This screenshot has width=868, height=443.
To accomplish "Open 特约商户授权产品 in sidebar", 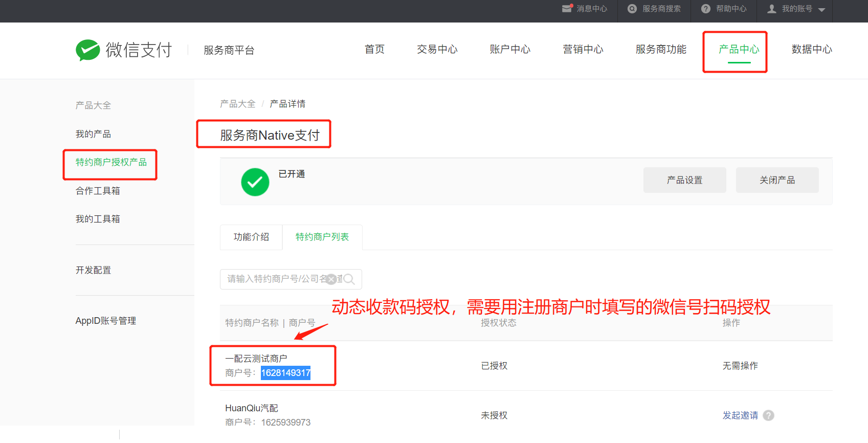I will click(x=111, y=162).
